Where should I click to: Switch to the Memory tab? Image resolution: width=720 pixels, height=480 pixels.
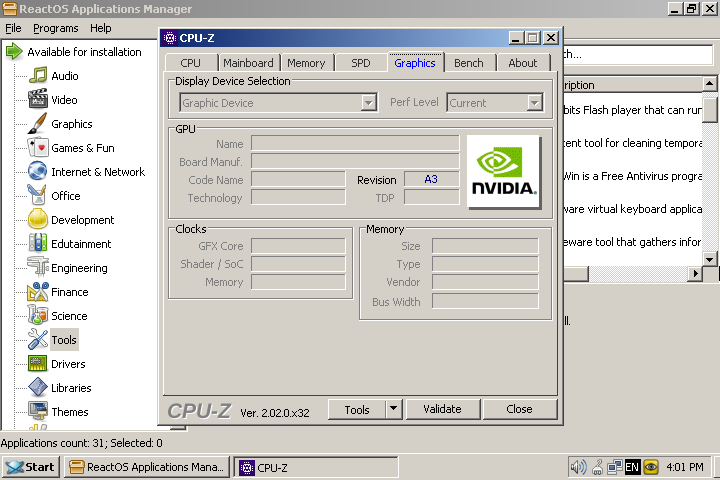coord(306,63)
